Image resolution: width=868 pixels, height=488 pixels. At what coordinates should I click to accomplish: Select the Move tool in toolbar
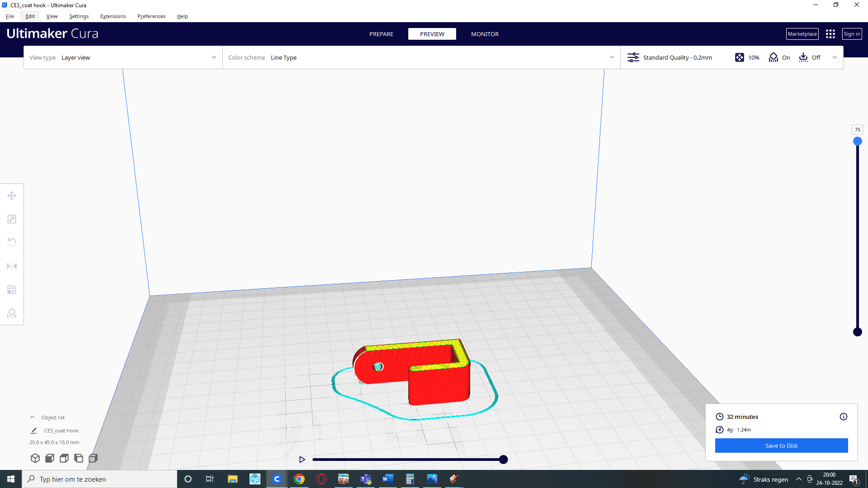pos(12,196)
